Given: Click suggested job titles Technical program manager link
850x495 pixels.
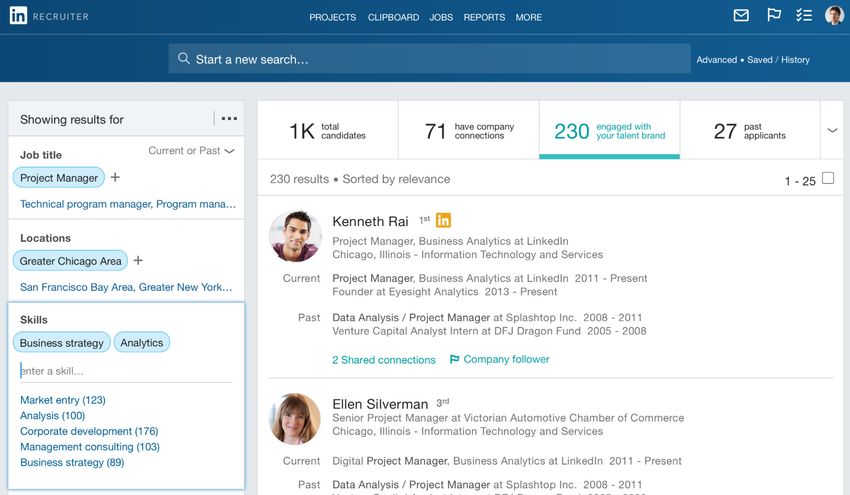Looking at the screenshot, I should 86,204.
